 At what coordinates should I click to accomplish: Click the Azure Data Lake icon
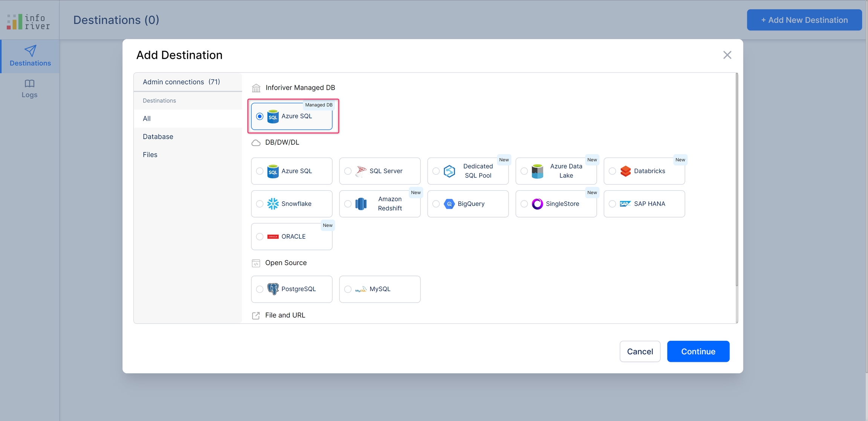tap(537, 171)
